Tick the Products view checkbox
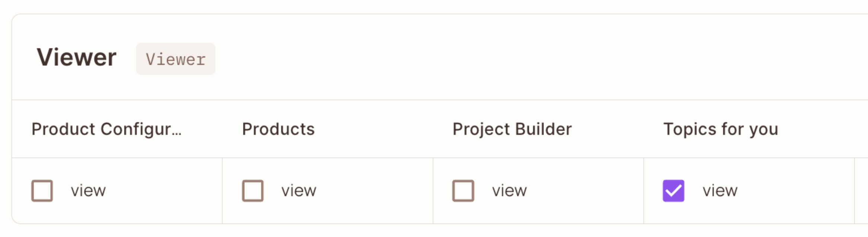This screenshot has height=237, width=868. [x=253, y=191]
